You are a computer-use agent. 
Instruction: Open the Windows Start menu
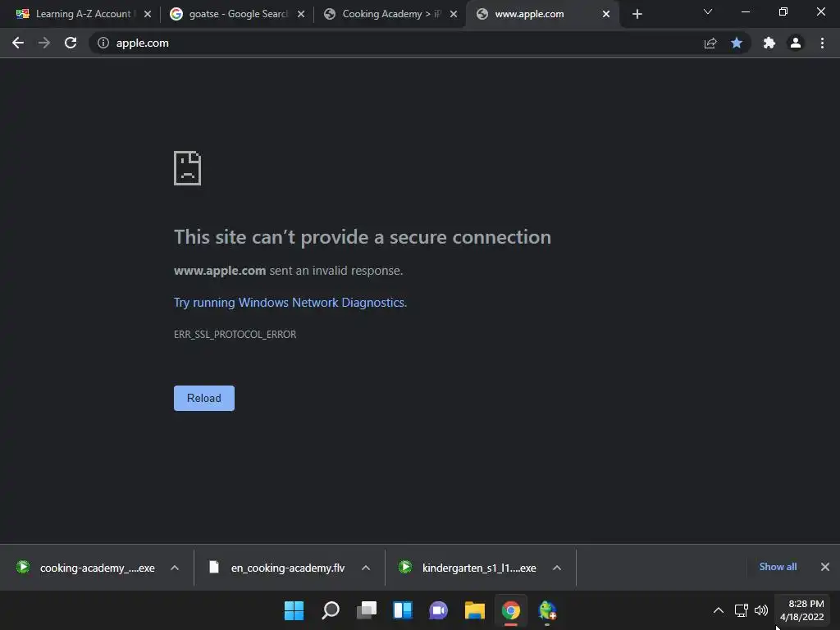(x=294, y=610)
